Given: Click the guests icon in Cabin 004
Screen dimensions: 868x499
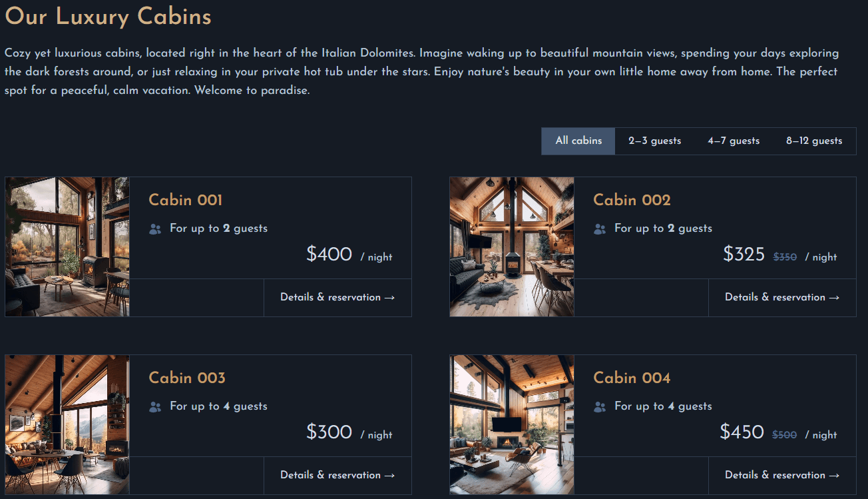Looking at the screenshot, I should point(600,407).
